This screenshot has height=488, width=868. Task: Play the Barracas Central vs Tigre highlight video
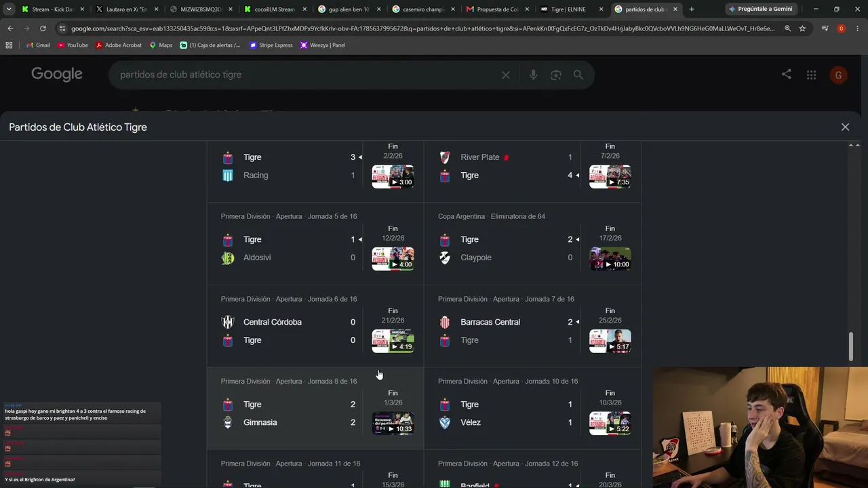click(x=610, y=342)
